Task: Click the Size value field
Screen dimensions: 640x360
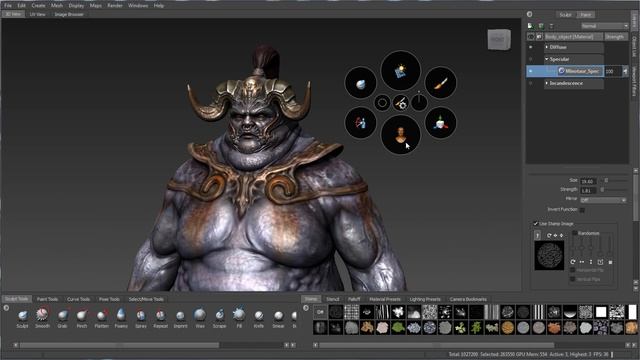Action: 588,181
